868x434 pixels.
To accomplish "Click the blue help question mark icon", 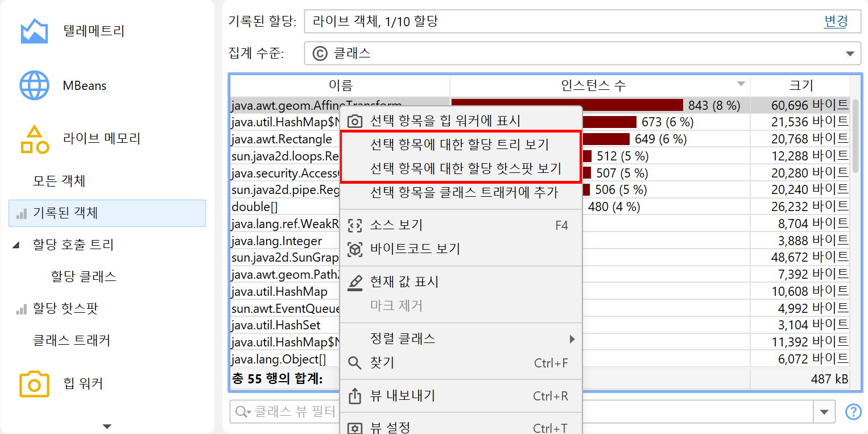I will pyautogui.click(x=853, y=411).
